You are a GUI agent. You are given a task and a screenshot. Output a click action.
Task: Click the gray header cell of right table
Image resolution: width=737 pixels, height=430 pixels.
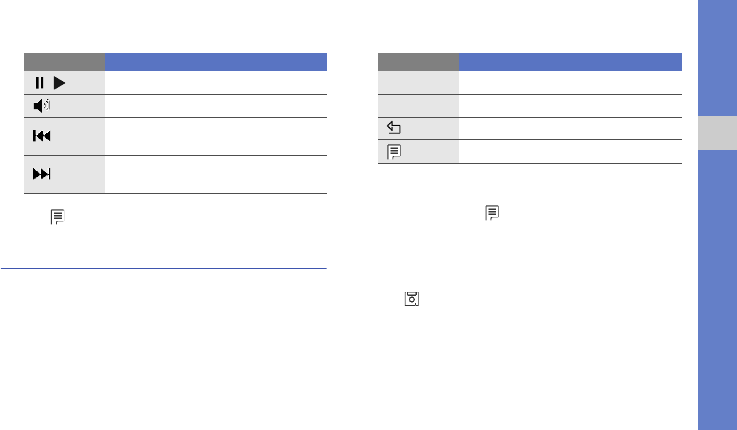(419, 61)
